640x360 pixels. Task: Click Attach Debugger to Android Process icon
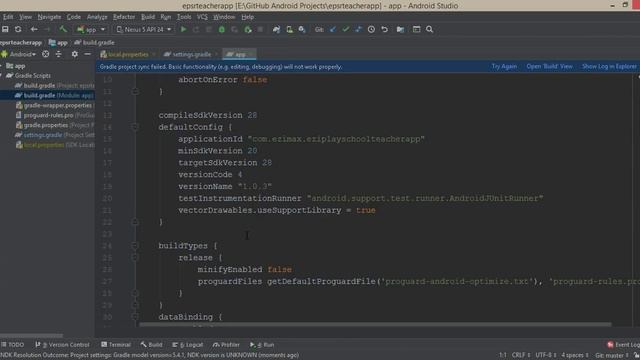point(248,29)
